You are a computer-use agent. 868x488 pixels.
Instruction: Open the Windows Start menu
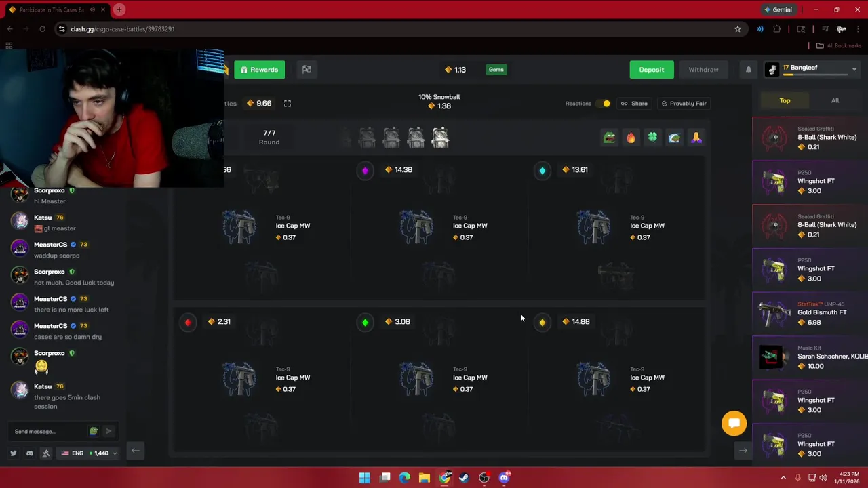point(364,478)
